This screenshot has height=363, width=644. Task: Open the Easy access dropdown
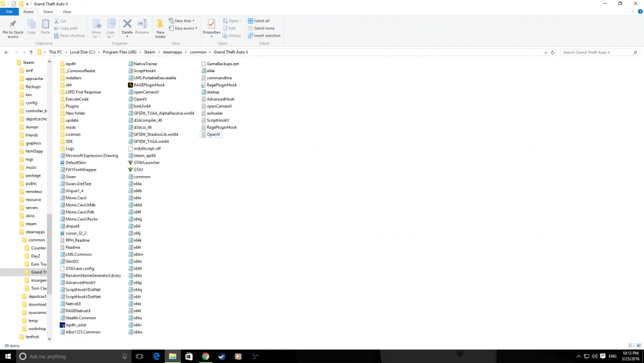point(183,28)
